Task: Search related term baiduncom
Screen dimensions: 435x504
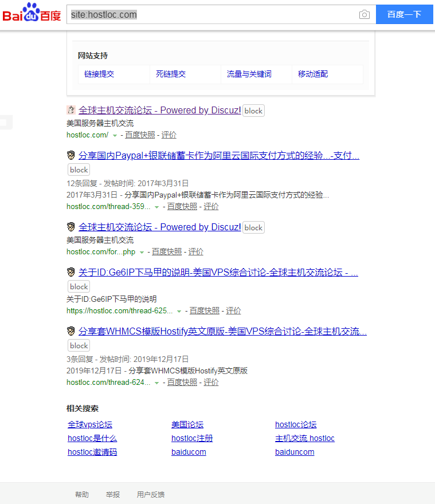Action: [x=295, y=452]
